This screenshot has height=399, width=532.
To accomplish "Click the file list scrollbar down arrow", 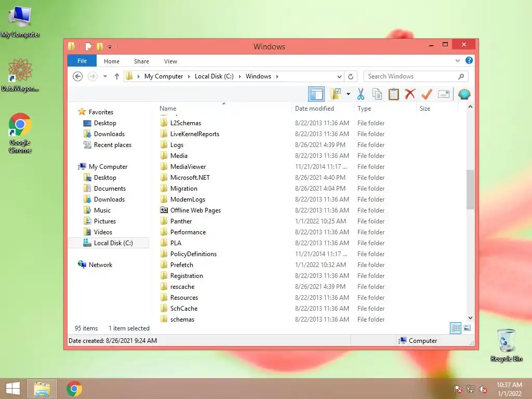I will point(470,318).
